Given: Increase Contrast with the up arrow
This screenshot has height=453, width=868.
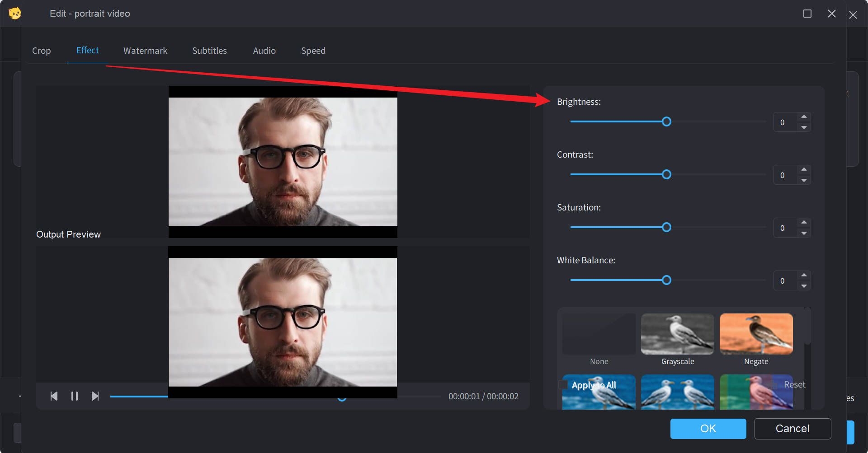Looking at the screenshot, I should 804,169.
